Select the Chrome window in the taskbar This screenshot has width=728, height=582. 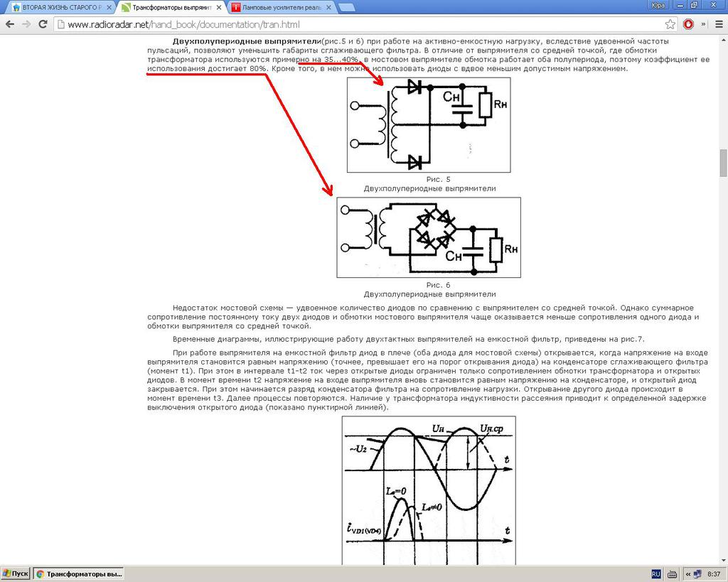[78, 573]
